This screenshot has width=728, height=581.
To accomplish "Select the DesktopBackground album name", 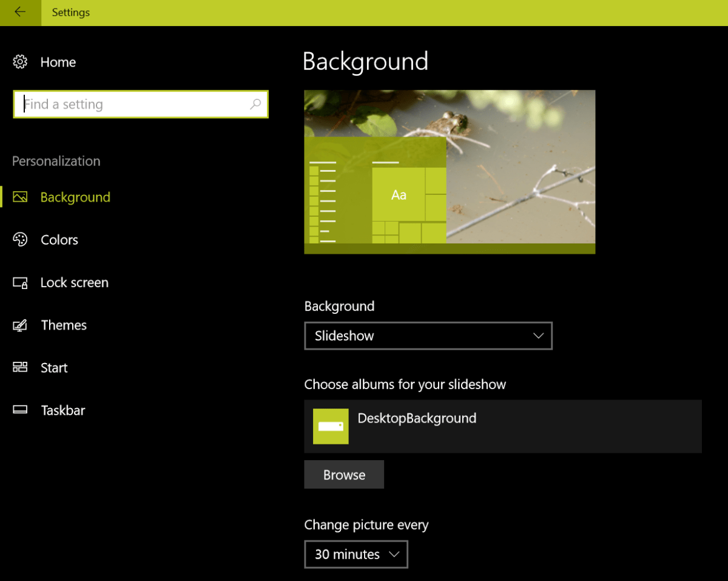I will tap(417, 418).
